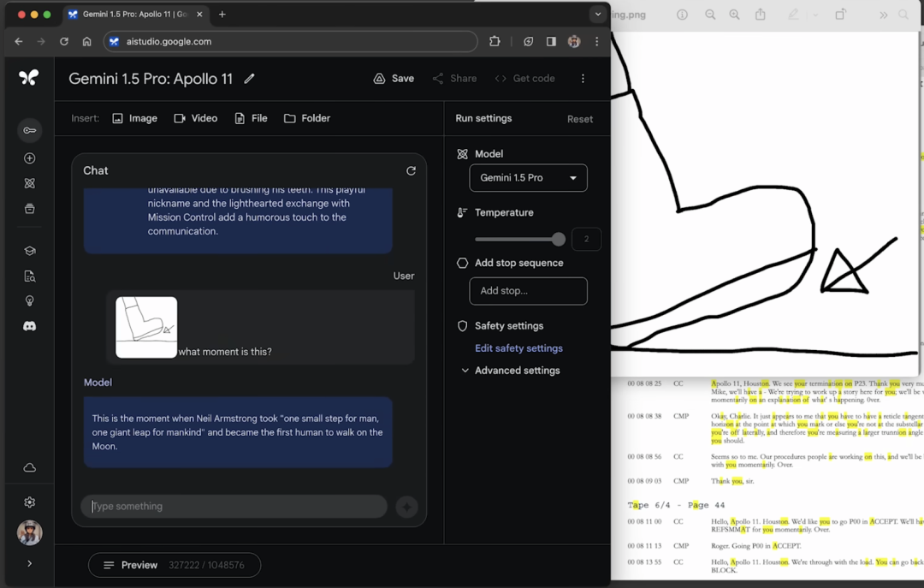This screenshot has height=588, width=924.
Task: Click the plus circle create-new icon in sidebar
Action: click(29, 158)
